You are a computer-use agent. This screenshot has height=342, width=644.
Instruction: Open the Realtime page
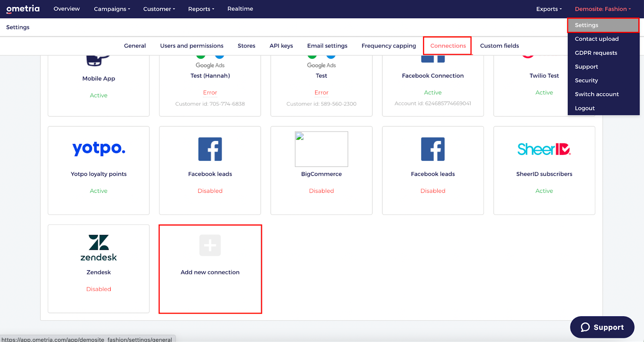coord(240,9)
